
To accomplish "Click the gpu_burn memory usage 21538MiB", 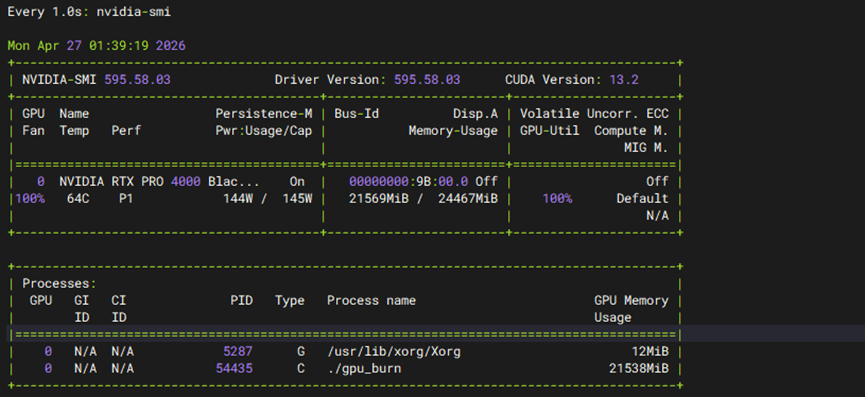I will click(639, 368).
